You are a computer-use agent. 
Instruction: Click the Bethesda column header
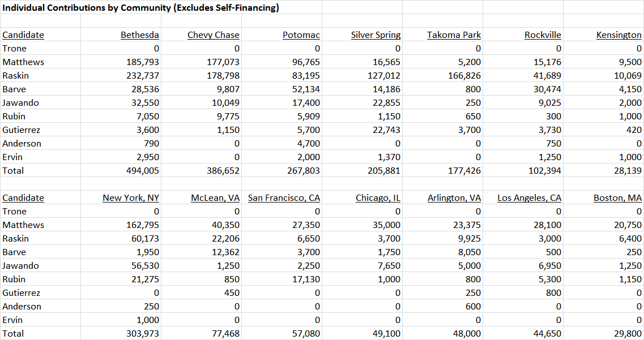click(140, 35)
